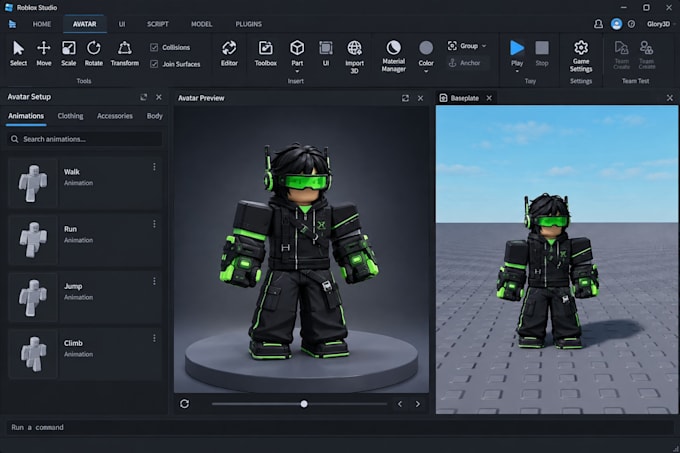Click the Play button
The width and height of the screenshot is (680, 453).
[x=517, y=48]
